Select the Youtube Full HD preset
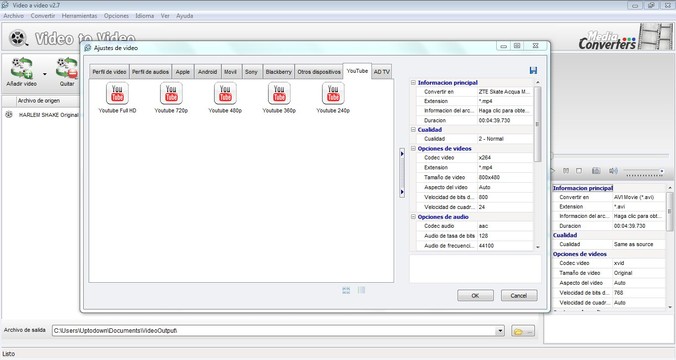The height and width of the screenshot is (360, 676). 117,97
